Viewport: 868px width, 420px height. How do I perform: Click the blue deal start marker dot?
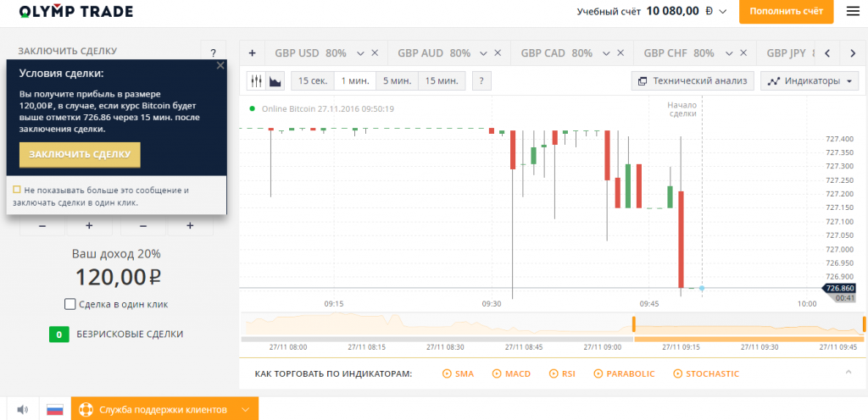point(702,289)
